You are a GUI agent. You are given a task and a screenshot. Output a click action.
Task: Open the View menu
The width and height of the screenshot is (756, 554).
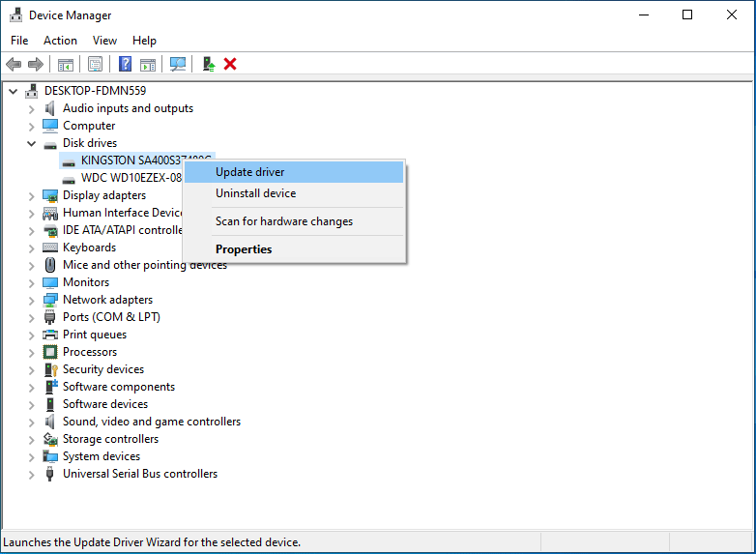104,41
